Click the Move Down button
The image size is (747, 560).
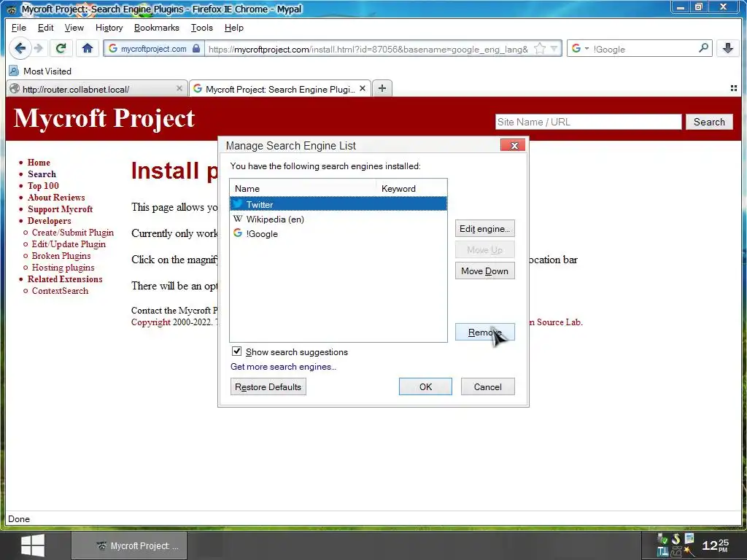[484, 271]
